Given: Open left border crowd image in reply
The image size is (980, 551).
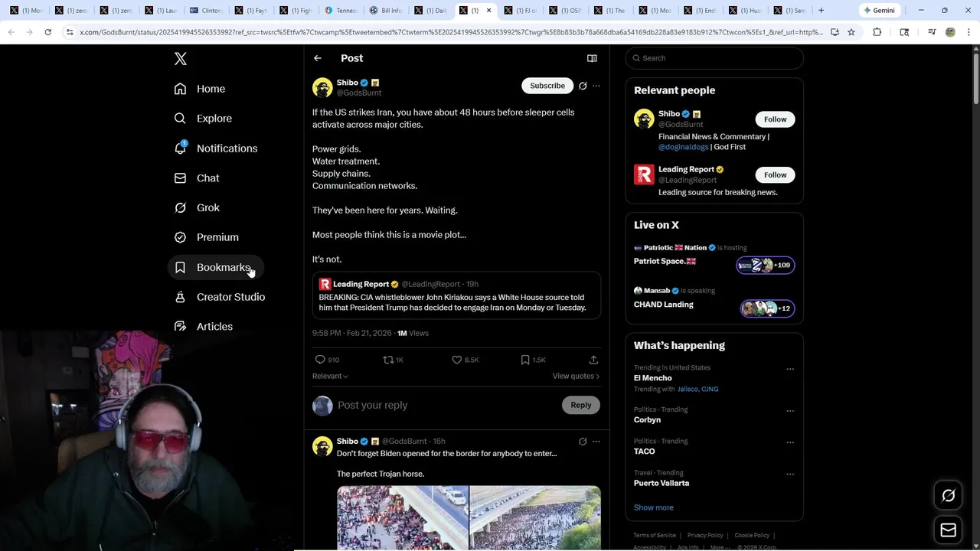Looking at the screenshot, I should (403, 517).
